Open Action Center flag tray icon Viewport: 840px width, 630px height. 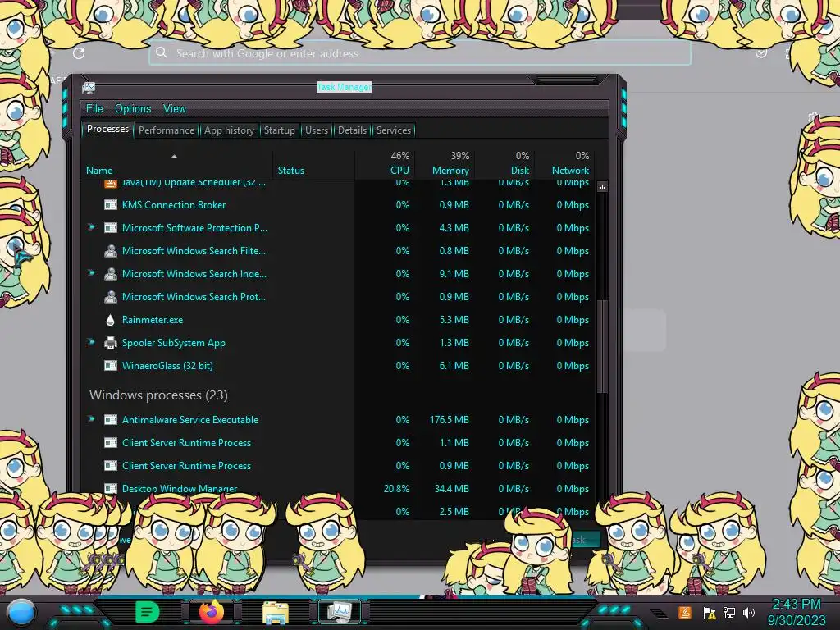710,613
